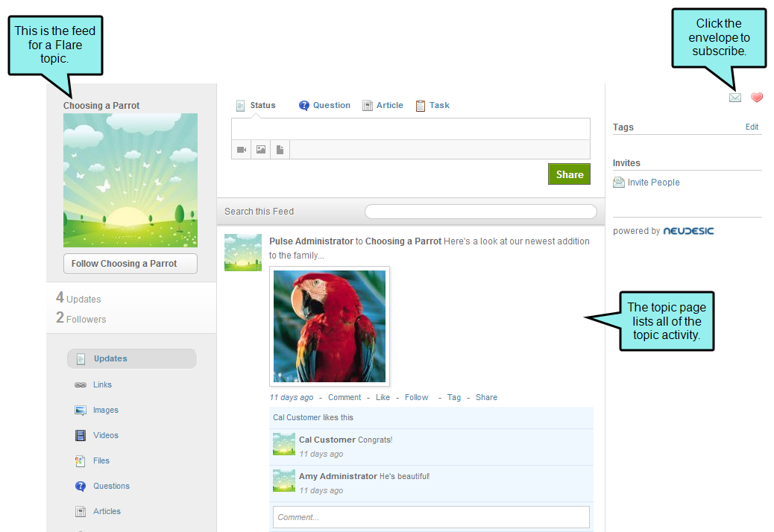Screen dimensions: 774x532
Task: Click the 11 days ago post timestamp
Action: point(292,397)
